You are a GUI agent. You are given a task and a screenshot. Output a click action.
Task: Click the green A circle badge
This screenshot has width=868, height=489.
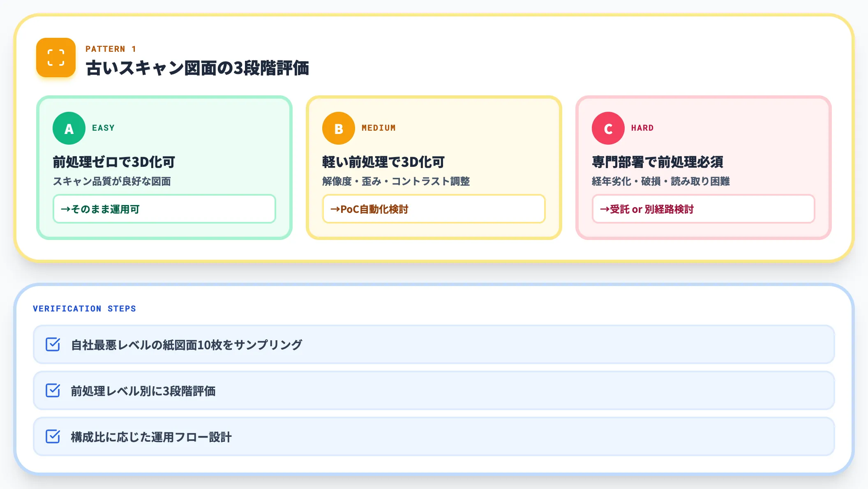(69, 128)
